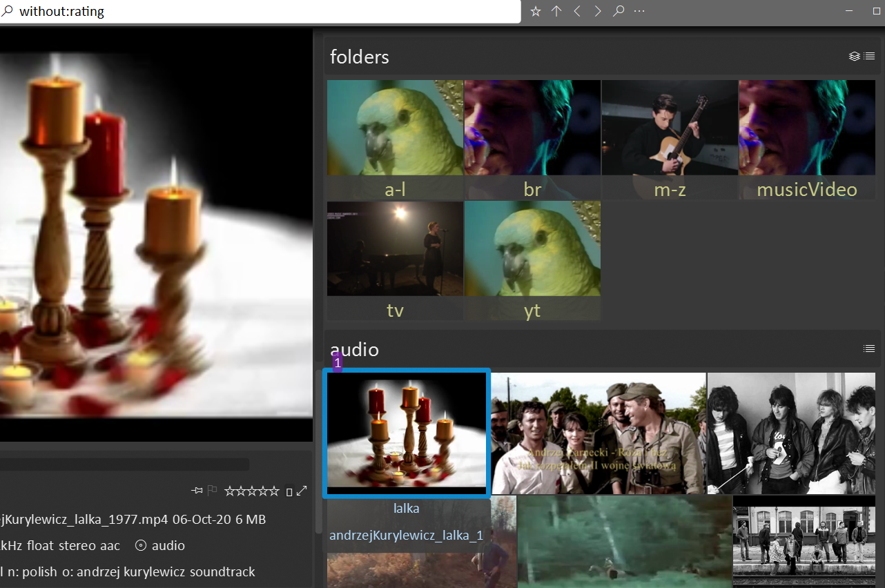The width and height of the screenshot is (885, 588).
Task: Set rating to five stars
Action: (274, 491)
